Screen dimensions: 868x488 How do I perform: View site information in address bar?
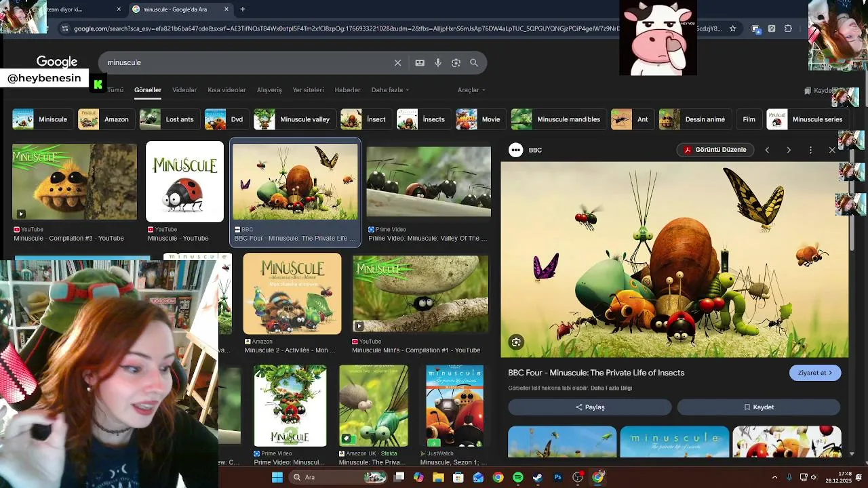(x=64, y=28)
